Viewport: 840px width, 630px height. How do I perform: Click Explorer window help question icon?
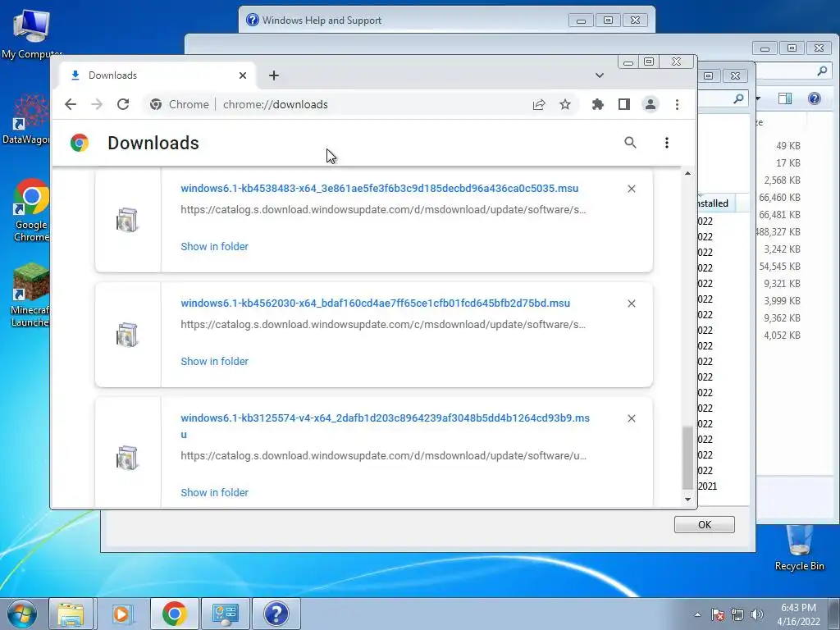(815, 98)
